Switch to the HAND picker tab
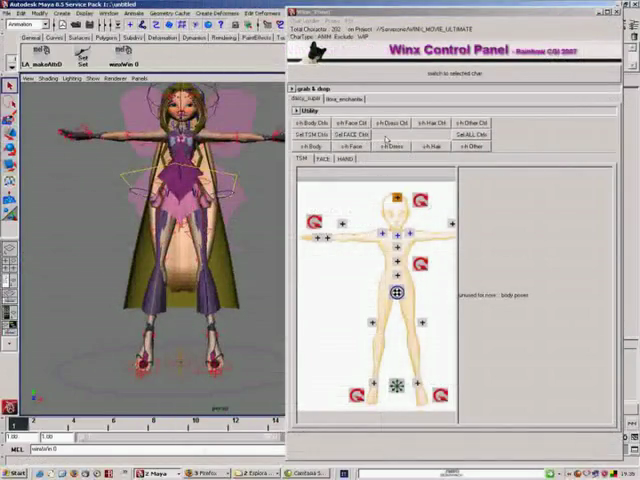 point(345,159)
